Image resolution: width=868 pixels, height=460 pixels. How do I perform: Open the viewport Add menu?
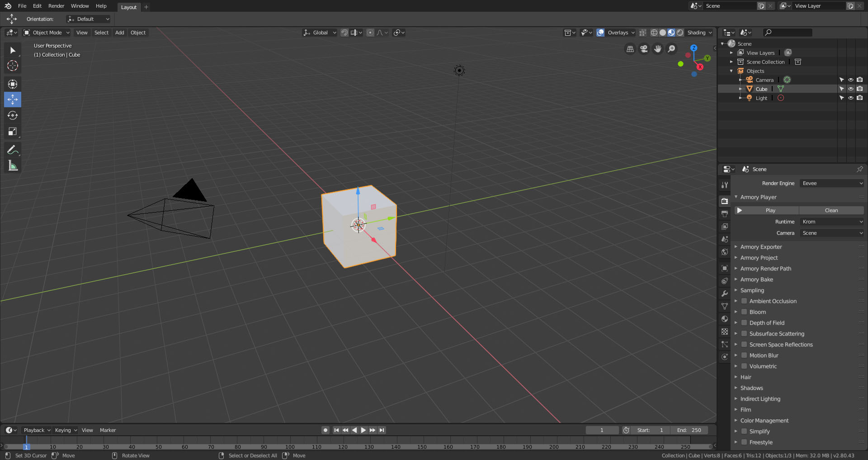click(119, 33)
